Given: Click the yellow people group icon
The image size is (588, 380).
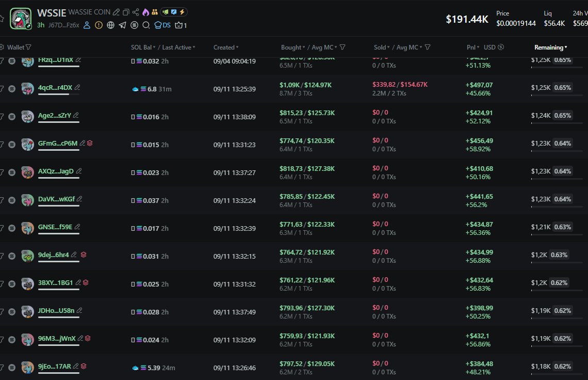Looking at the screenshot, I should (x=155, y=12).
